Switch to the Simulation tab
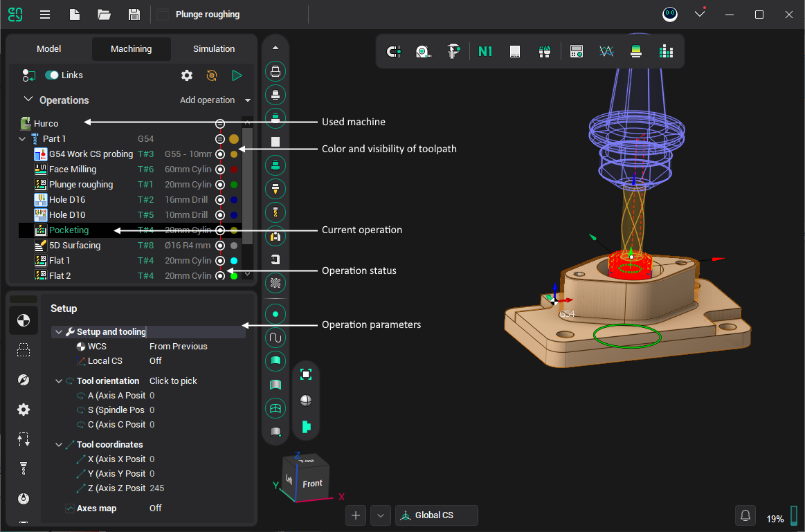This screenshot has height=532, width=805. tap(214, 49)
